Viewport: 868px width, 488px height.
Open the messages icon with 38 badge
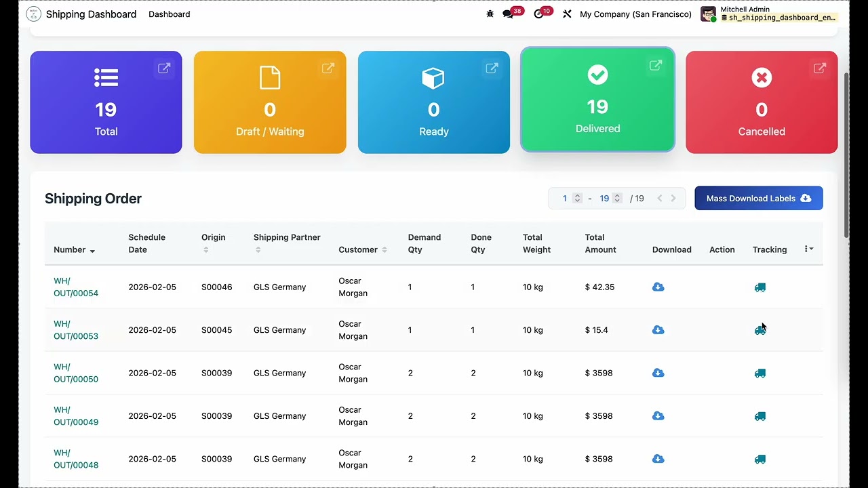point(512,13)
